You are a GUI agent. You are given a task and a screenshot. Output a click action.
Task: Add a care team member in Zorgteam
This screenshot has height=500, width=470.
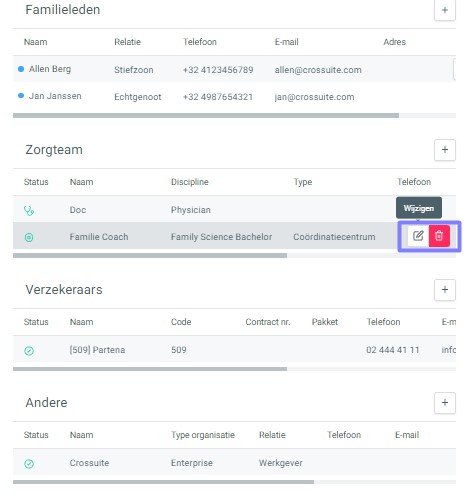click(445, 150)
